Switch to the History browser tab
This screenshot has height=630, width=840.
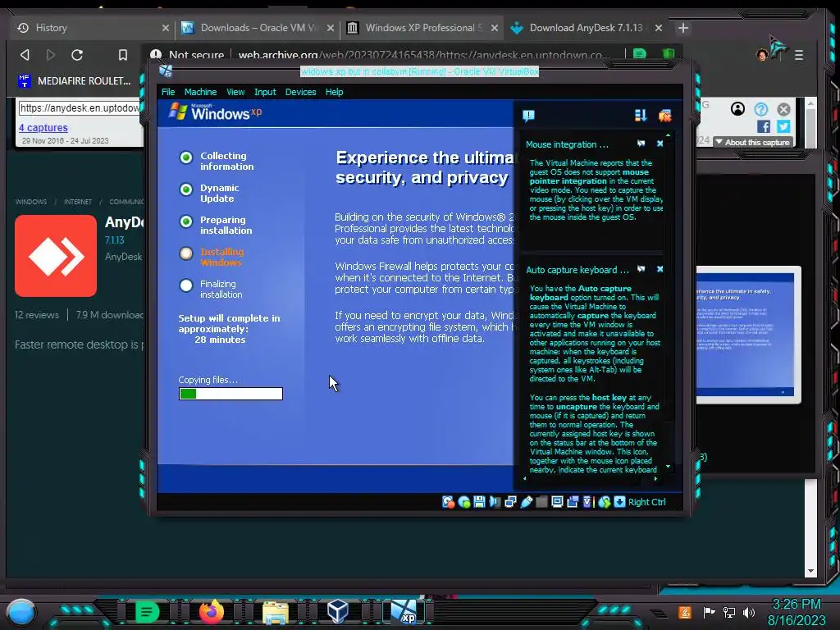click(x=92, y=28)
